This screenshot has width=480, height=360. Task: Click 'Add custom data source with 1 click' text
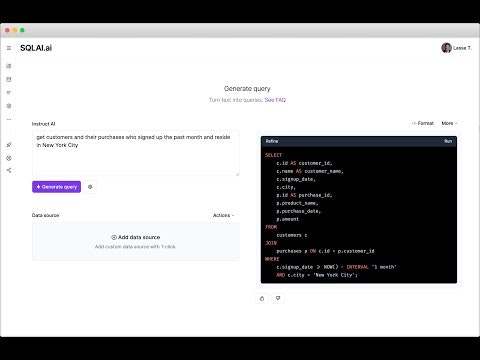pyautogui.click(x=135, y=247)
